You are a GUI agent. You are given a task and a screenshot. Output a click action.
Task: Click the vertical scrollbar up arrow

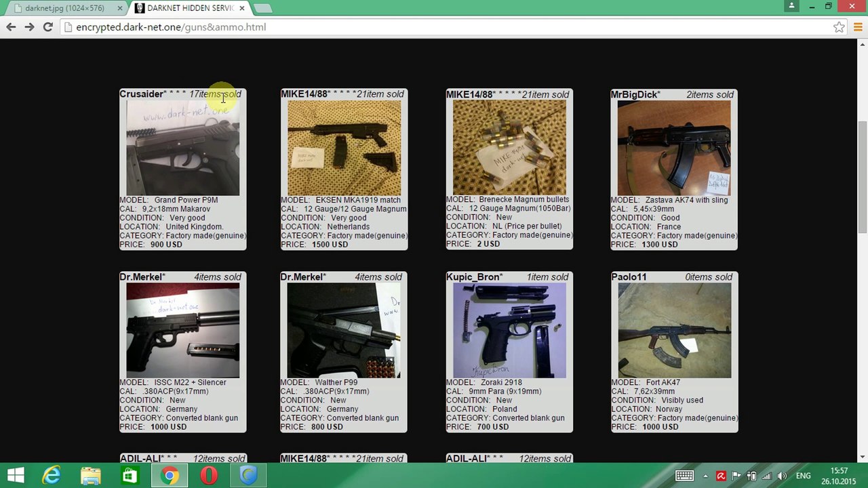(863, 45)
